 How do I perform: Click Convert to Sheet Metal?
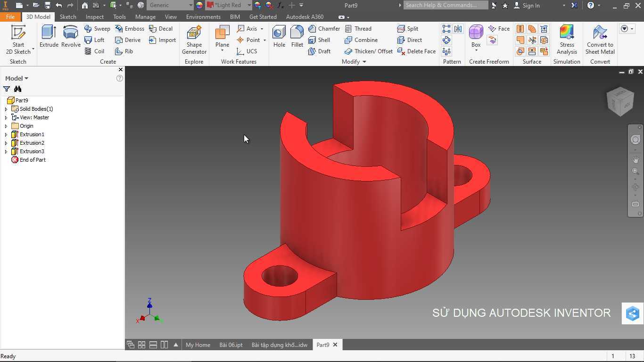point(600,40)
